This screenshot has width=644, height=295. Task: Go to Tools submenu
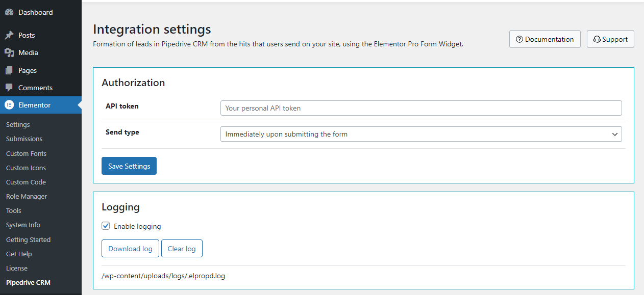(x=14, y=210)
